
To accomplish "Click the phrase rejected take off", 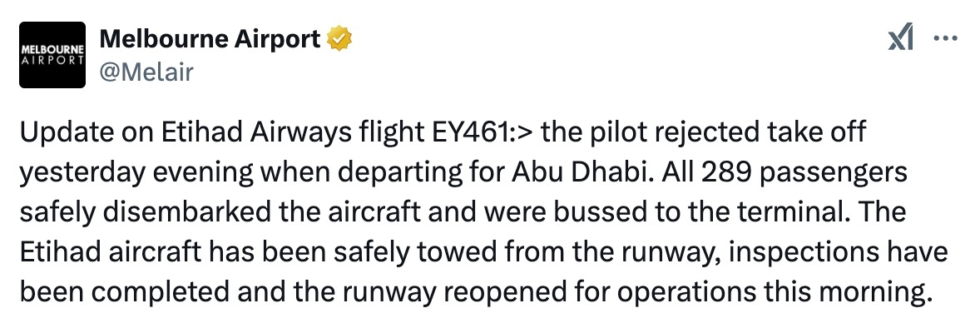I will pos(759,133).
